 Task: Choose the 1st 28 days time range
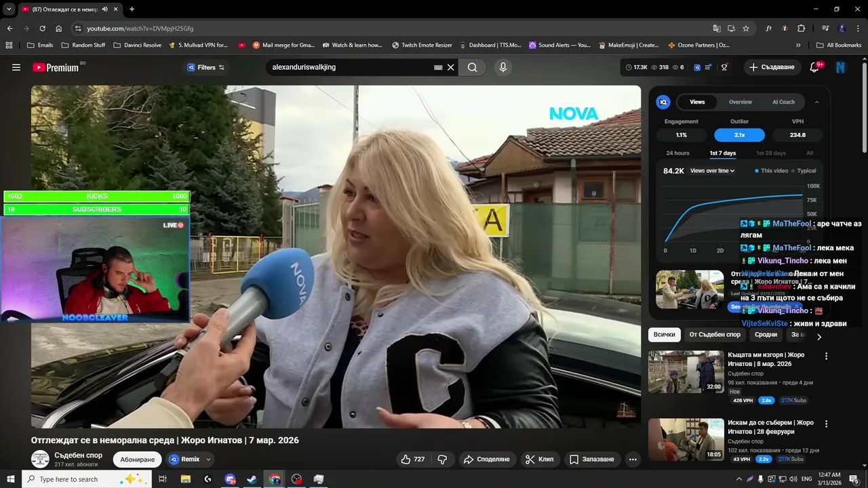point(770,153)
